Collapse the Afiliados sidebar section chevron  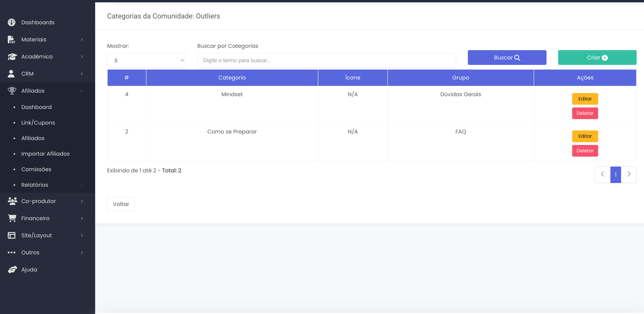click(x=82, y=91)
